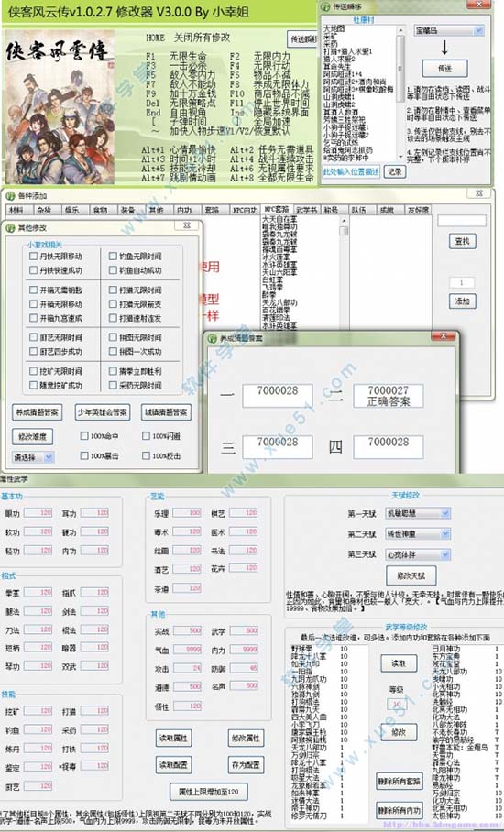Click the 存为配置 button
504x832 pixels.
pos(246,764)
